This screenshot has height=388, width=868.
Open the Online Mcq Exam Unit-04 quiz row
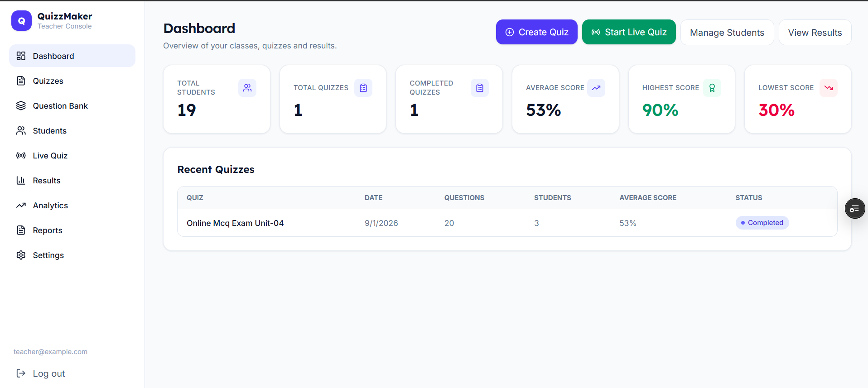click(x=507, y=223)
